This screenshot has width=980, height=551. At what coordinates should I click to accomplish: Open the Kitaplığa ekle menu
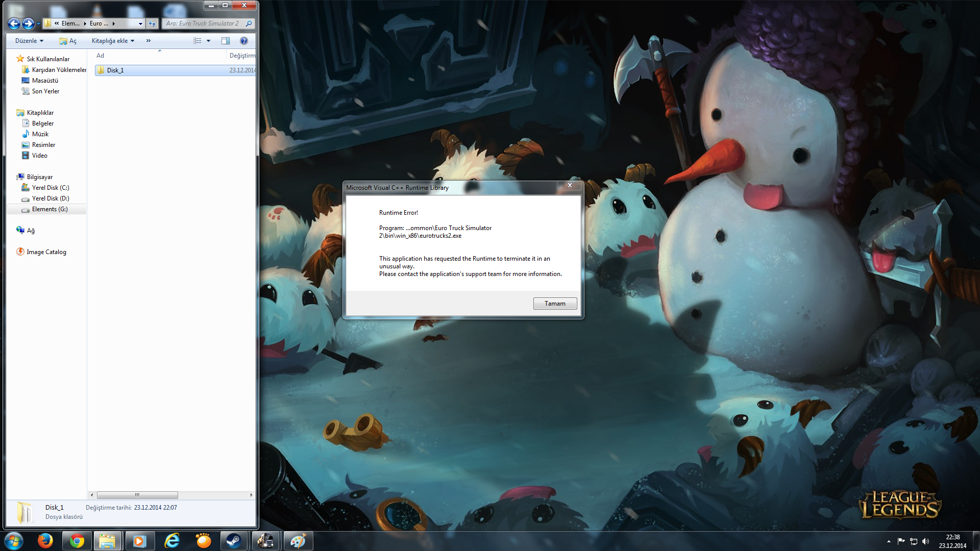[113, 41]
